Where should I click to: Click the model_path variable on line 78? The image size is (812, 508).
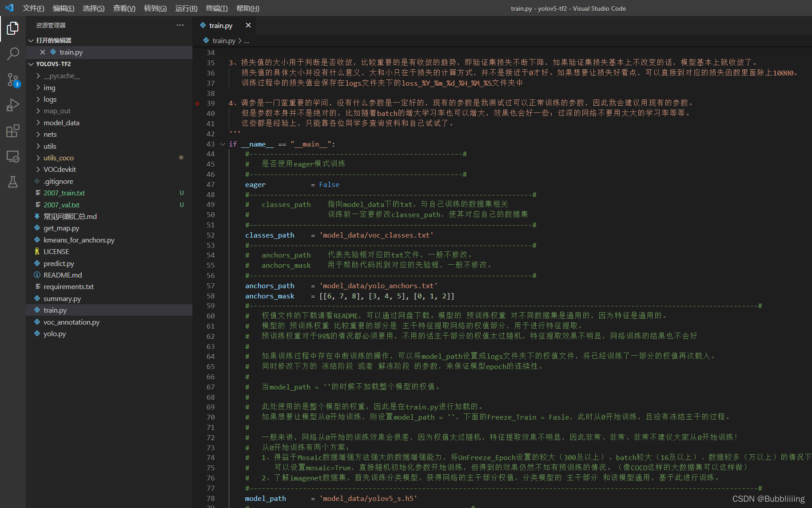(x=266, y=498)
